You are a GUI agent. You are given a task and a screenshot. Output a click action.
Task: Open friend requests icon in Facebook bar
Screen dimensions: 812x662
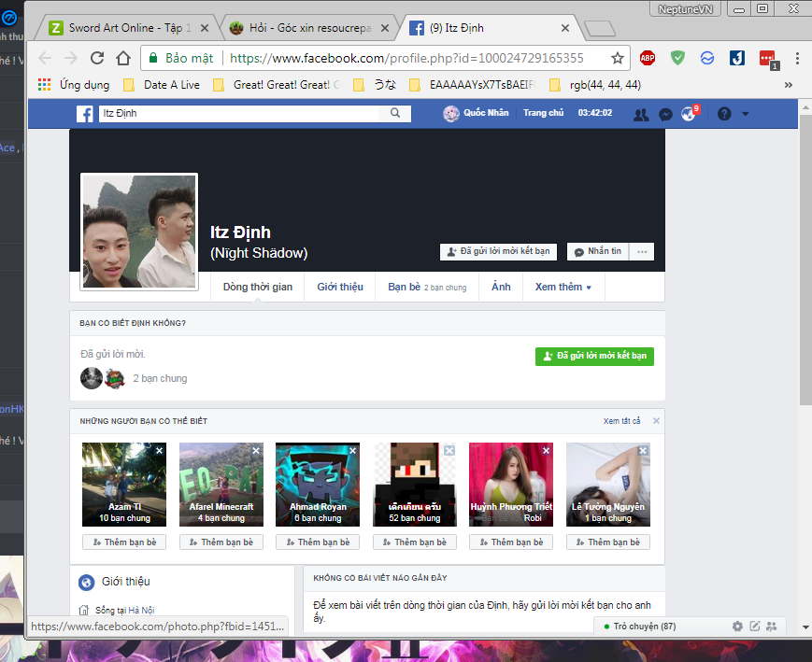click(641, 114)
